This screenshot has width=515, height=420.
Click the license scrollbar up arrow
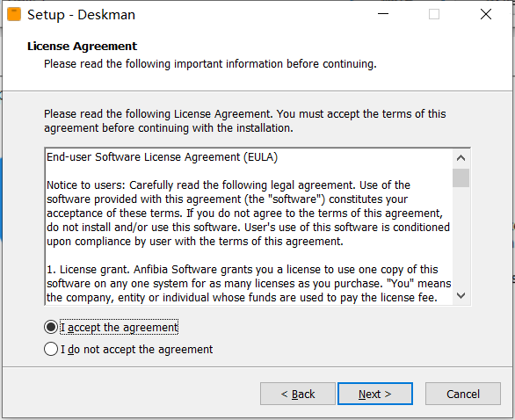[461, 158]
